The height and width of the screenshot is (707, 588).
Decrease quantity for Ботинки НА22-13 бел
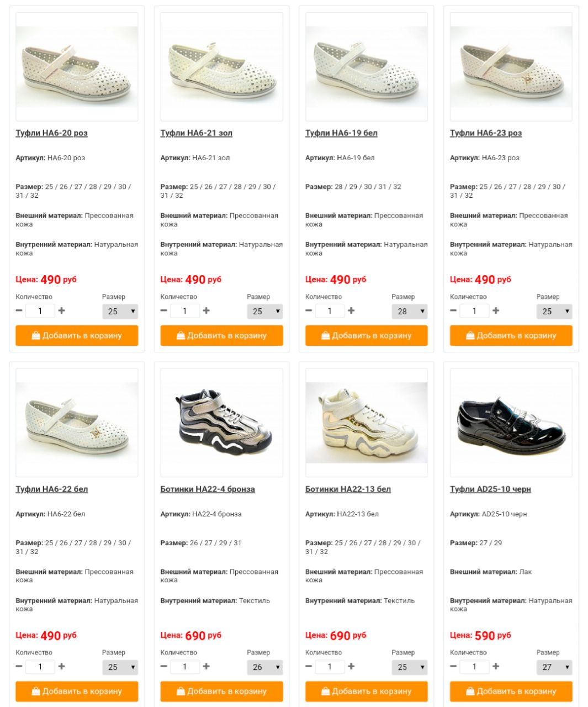coord(309,667)
